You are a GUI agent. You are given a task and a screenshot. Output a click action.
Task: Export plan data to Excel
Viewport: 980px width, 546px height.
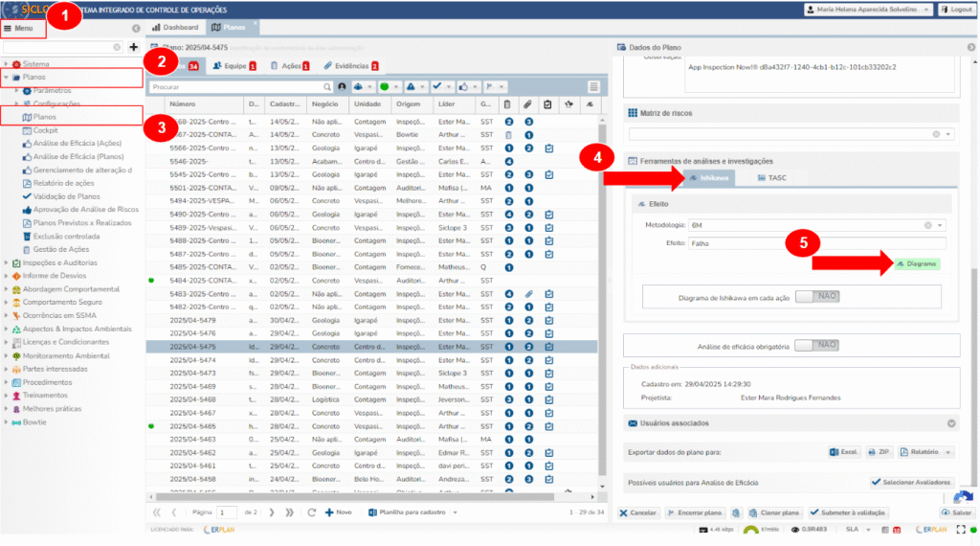(x=843, y=451)
